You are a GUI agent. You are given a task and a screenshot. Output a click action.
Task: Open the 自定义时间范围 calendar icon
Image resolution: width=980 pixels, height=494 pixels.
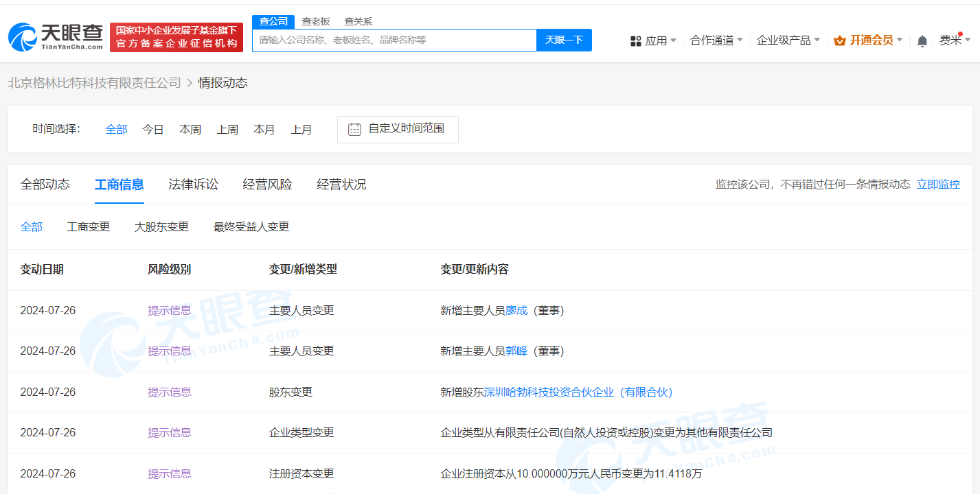[354, 129]
